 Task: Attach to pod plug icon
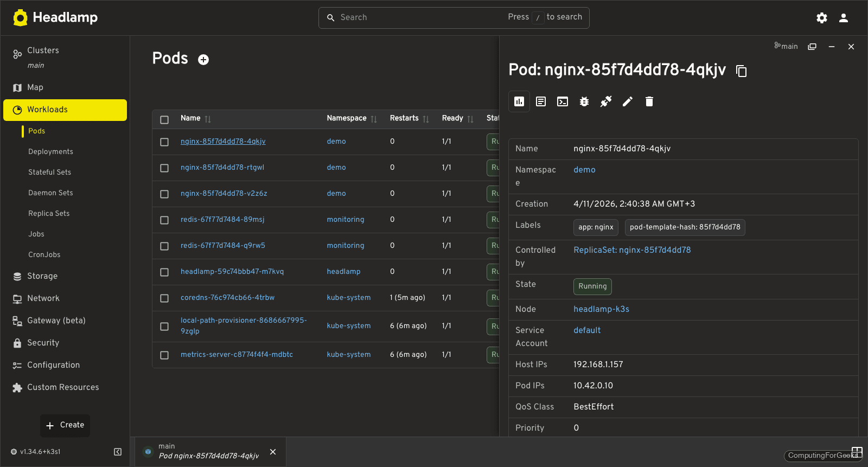[606, 101]
